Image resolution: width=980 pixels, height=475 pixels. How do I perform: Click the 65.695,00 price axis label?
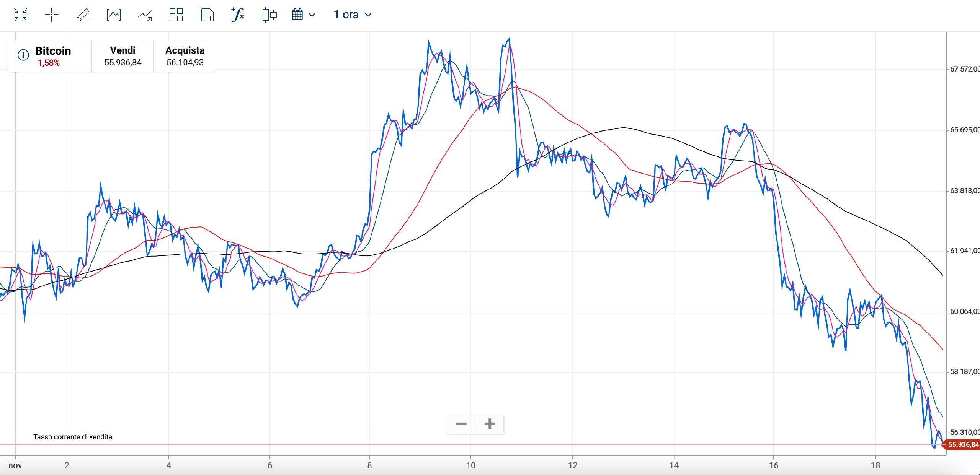coord(965,130)
